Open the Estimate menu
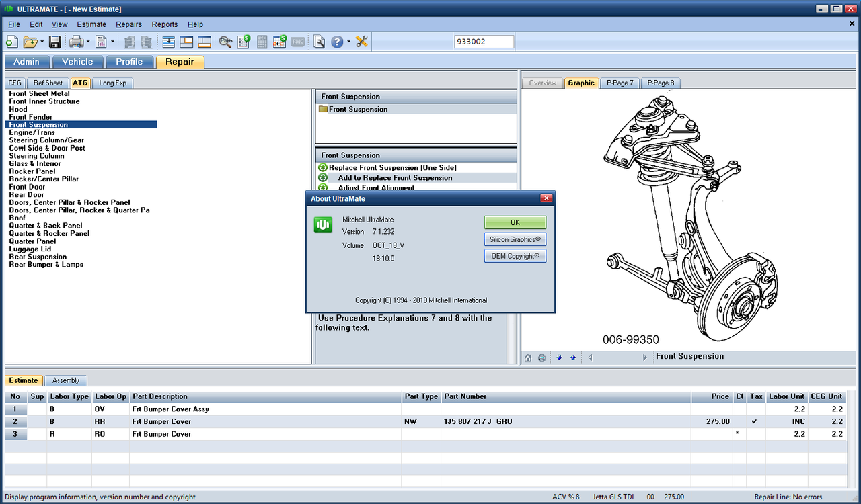 pyautogui.click(x=91, y=24)
